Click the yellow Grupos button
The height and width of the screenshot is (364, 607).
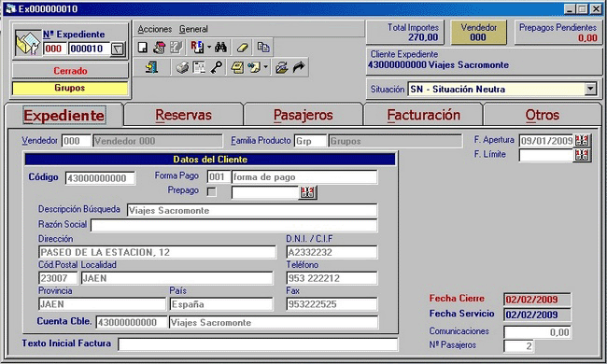[70, 88]
